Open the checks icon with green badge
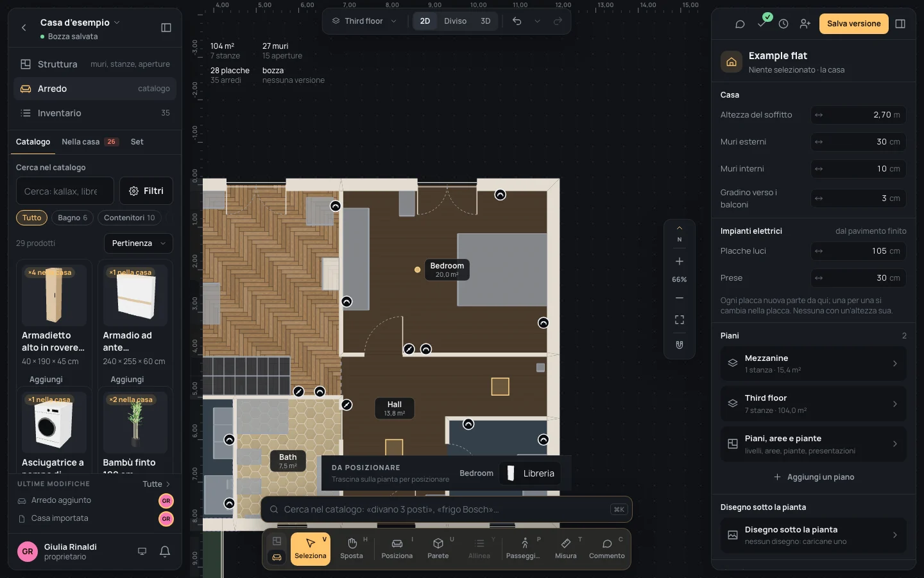Screen dimensions: 924x578 point(762,23)
